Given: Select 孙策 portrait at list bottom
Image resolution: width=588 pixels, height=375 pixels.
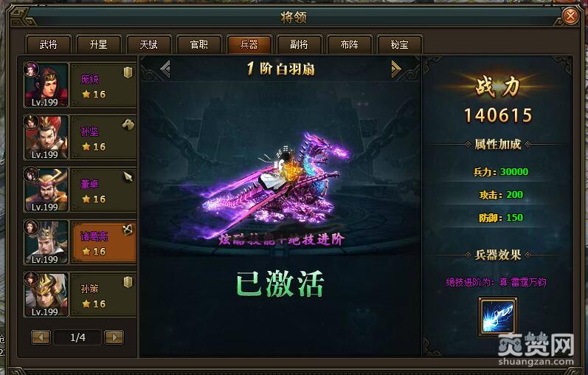Looking at the screenshot, I should pos(46,295).
